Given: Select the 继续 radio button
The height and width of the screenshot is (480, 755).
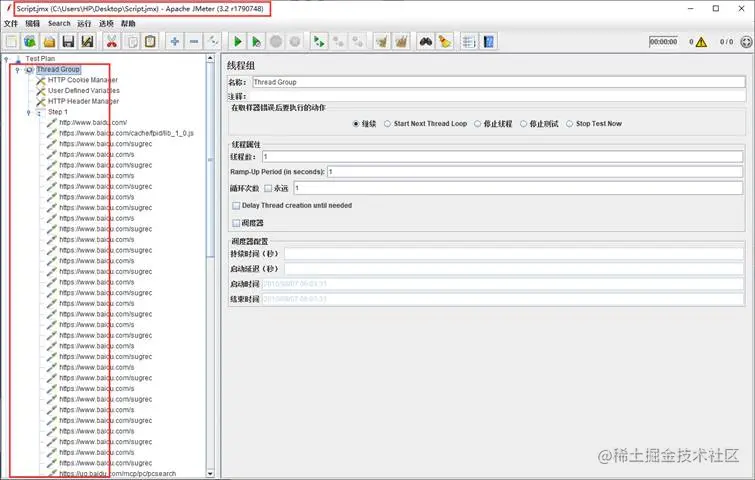Looking at the screenshot, I should pos(356,124).
